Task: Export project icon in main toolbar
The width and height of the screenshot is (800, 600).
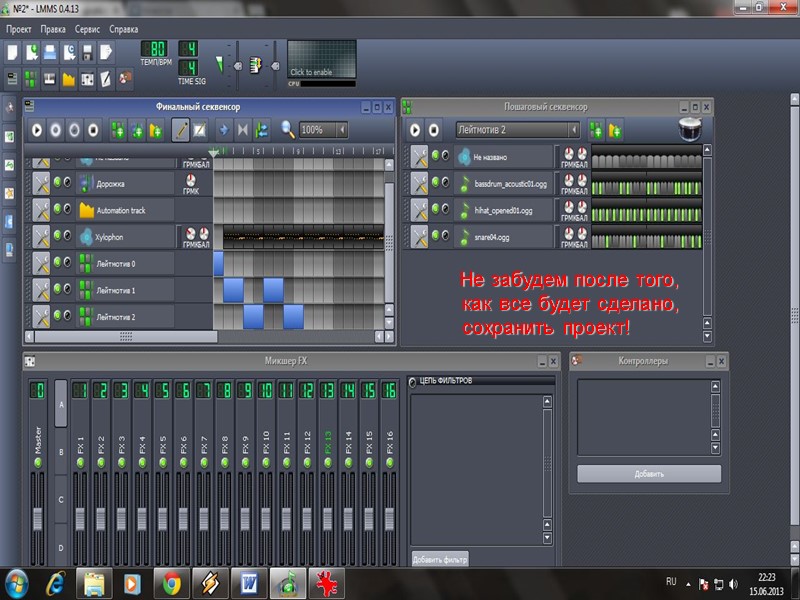Action: point(106,53)
